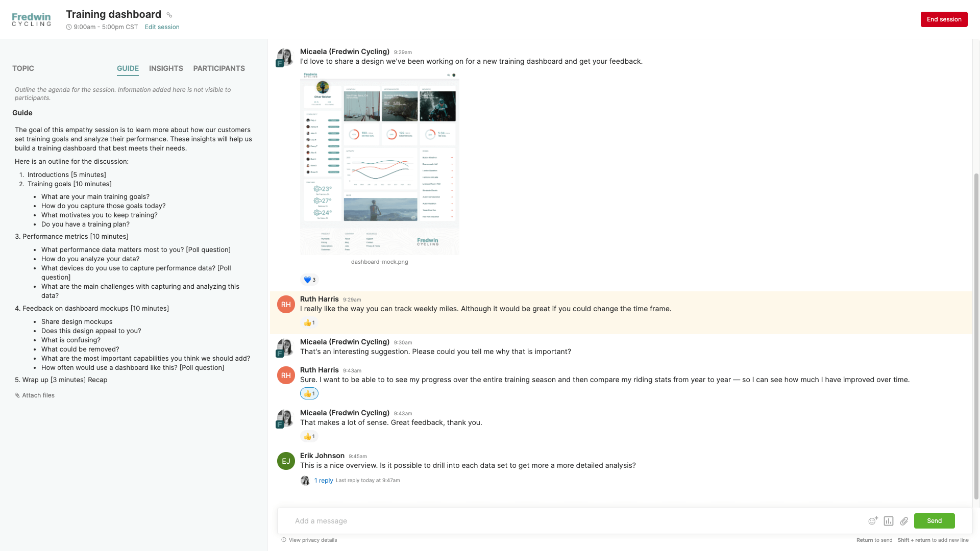
Task: Click the emoji/reaction icon in message toolbar
Action: click(x=873, y=520)
